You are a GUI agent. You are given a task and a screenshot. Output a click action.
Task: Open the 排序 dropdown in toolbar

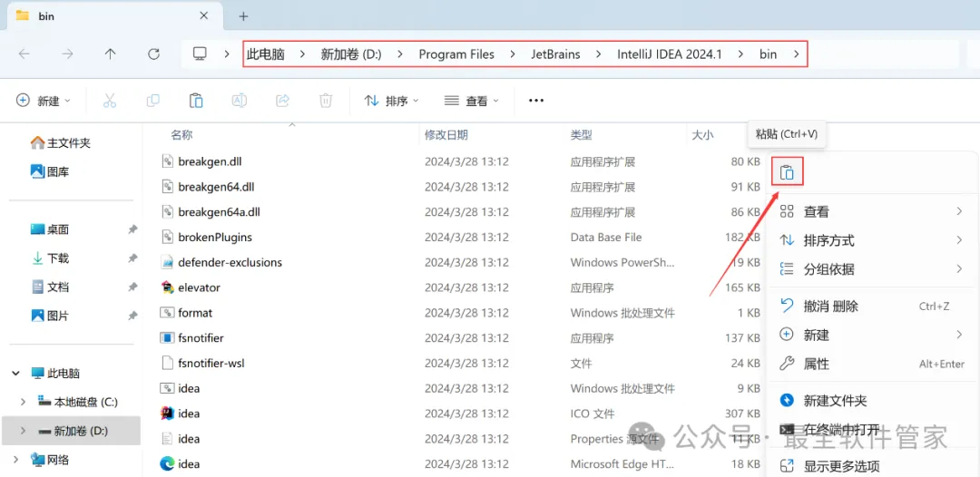[391, 101]
